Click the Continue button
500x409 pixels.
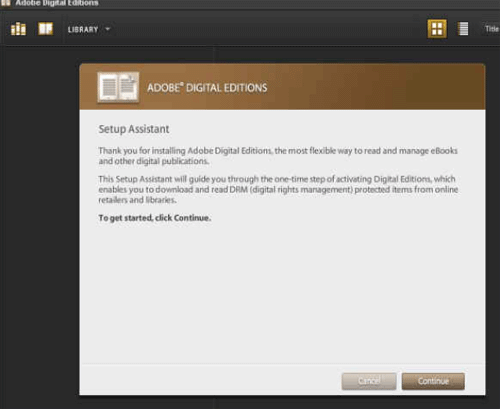(x=433, y=381)
